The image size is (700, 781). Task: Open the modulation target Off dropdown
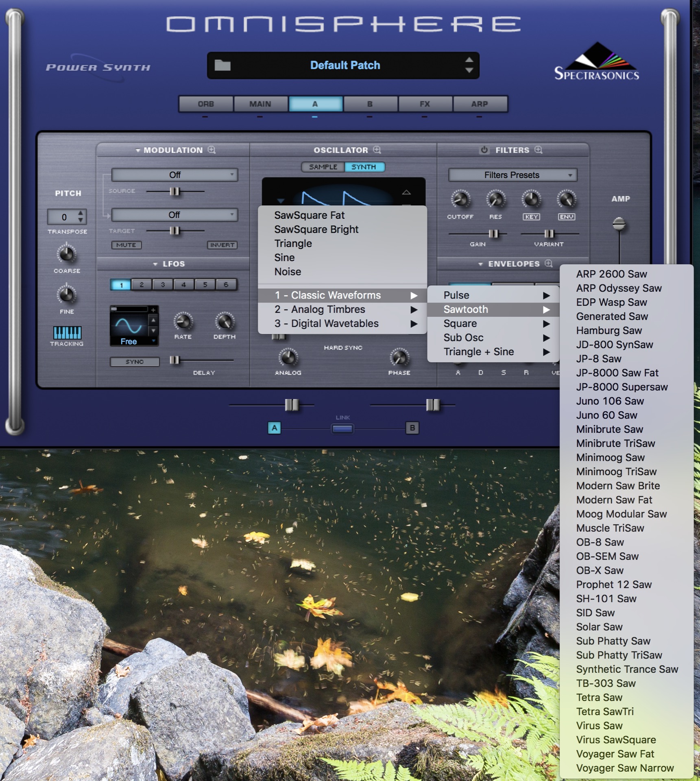coord(175,215)
